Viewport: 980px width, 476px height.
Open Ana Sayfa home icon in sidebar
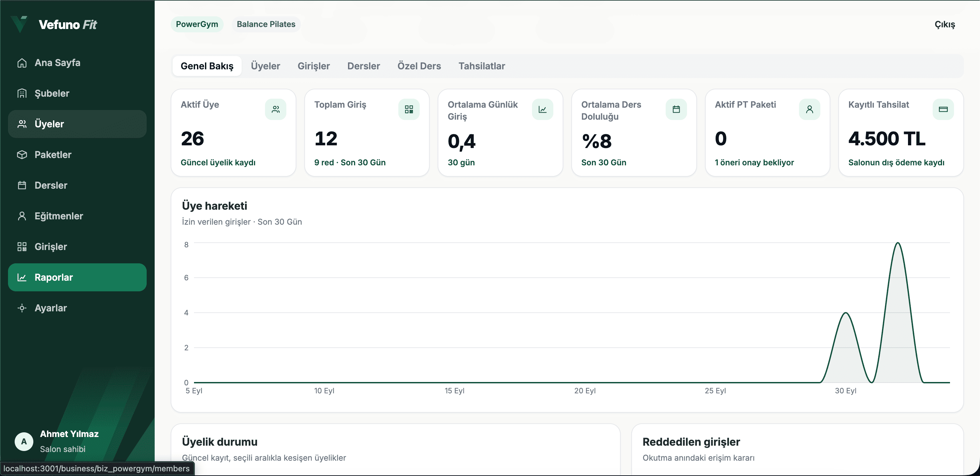(22, 63)
